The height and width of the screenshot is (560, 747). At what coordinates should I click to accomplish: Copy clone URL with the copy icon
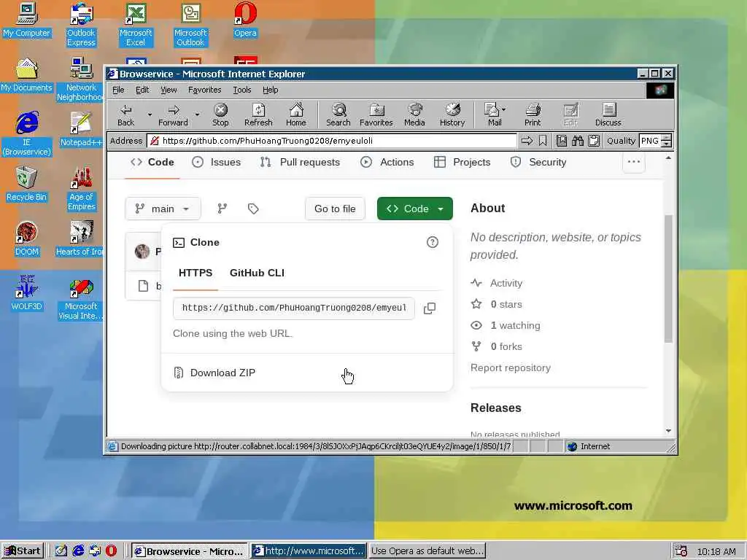pos(429,308)
